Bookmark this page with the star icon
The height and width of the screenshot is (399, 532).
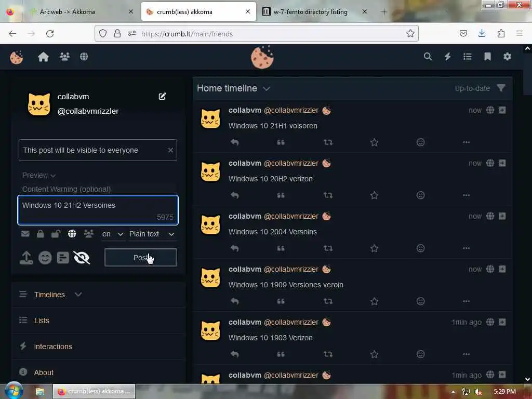[x=410, y=33]
